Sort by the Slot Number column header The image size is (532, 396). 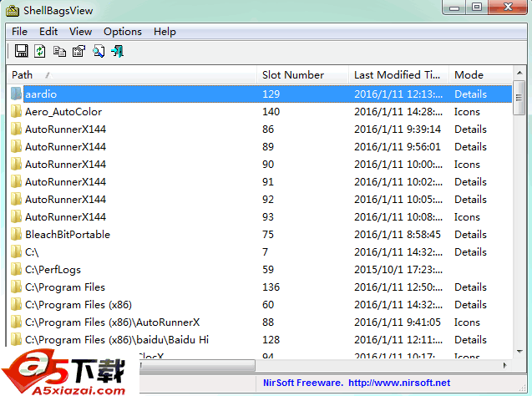tap(302, 74)
